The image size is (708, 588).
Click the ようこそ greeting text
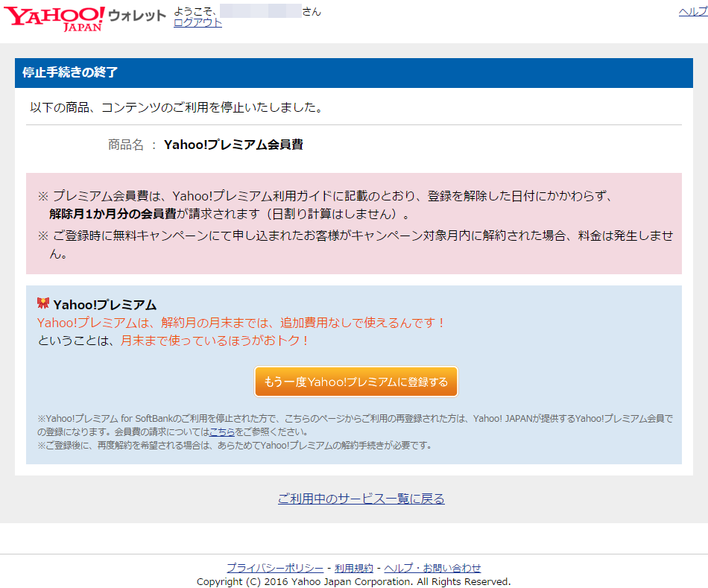coord(195,11)
